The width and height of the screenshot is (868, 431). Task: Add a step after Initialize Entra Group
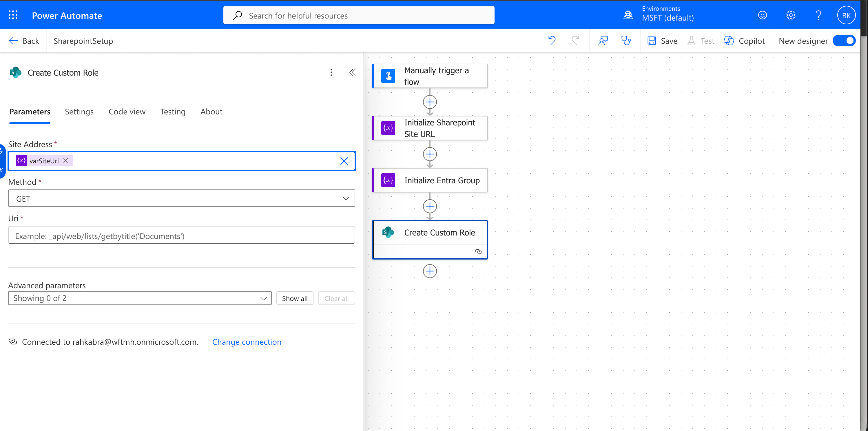(430, 206)
